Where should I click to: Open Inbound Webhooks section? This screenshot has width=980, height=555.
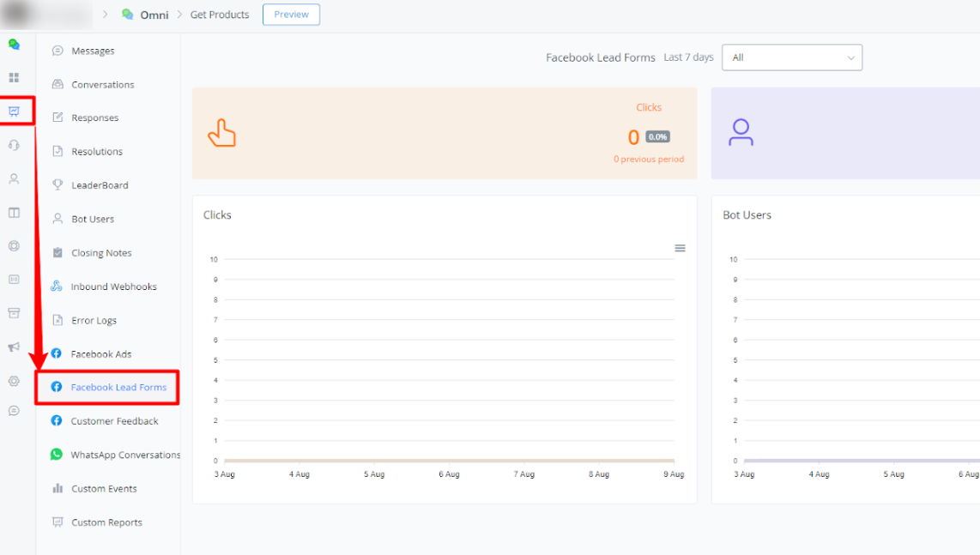pos(113,287)
